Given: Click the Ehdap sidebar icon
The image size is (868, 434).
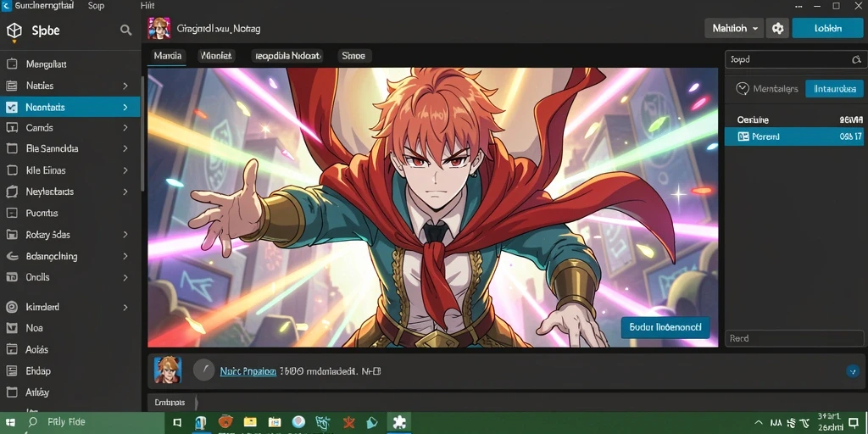Looking at the screenshot, I should coord(12,371).
